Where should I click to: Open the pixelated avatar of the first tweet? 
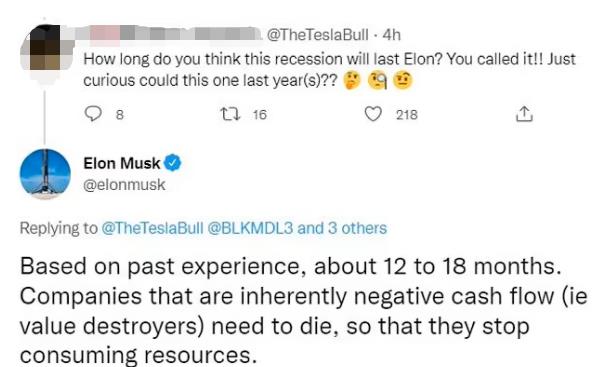47,48
